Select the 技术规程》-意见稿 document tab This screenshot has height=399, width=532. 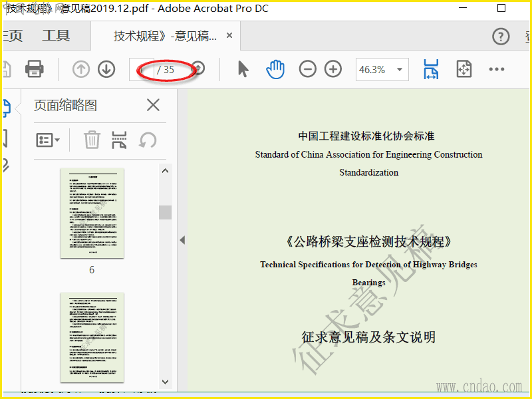tap(165, 36)
